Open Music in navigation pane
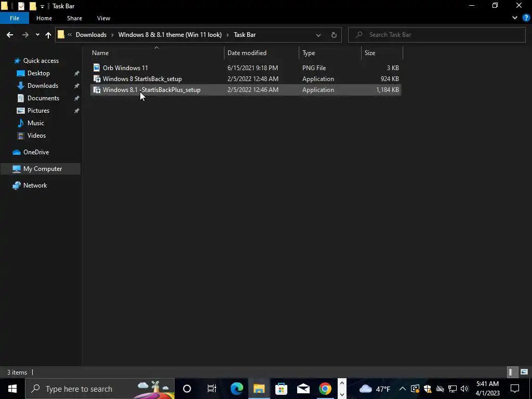 click(x=36, y=123)
